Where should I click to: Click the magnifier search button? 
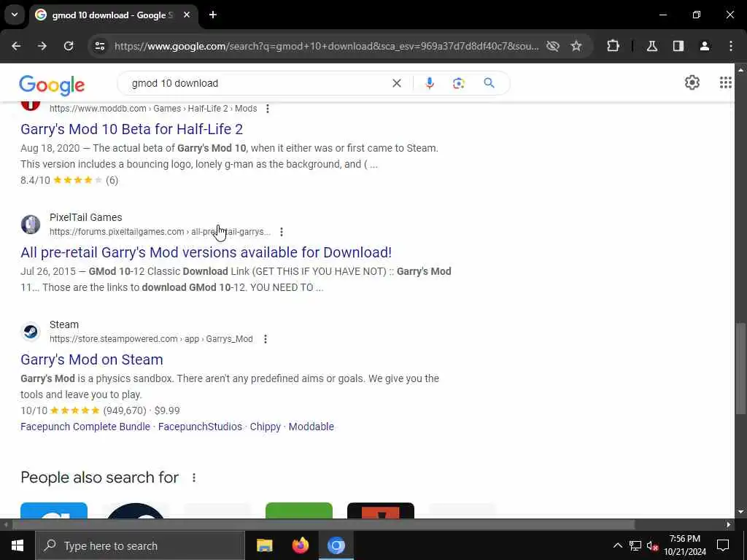click(x=489, y=83)
